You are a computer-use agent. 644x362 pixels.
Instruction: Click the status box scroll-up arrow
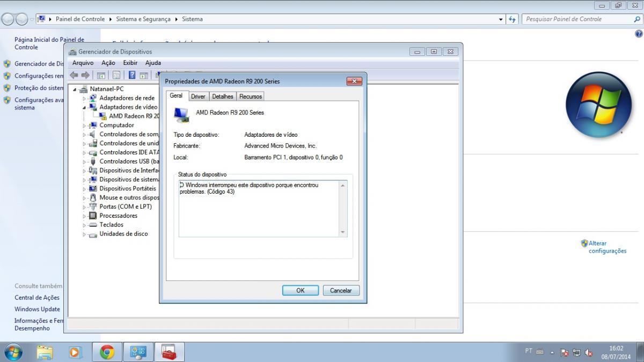click(343, 185)
